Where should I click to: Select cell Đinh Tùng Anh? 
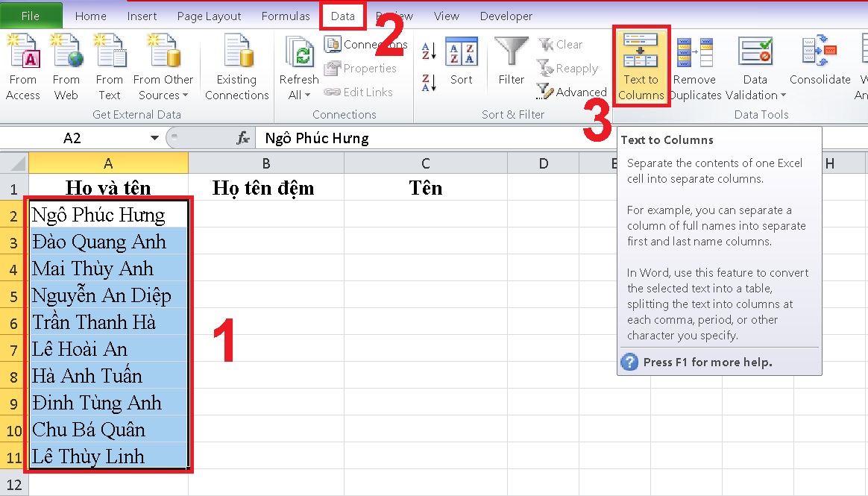point(109,403)
